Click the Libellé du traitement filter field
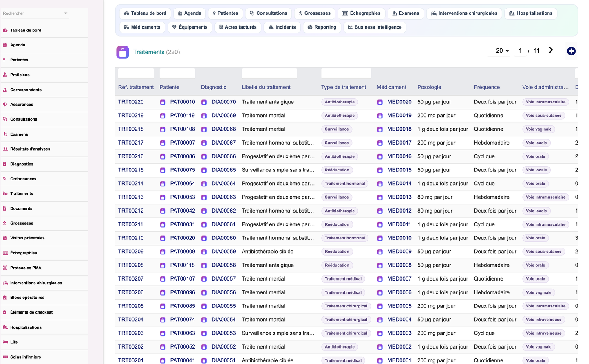 point(269,73)
